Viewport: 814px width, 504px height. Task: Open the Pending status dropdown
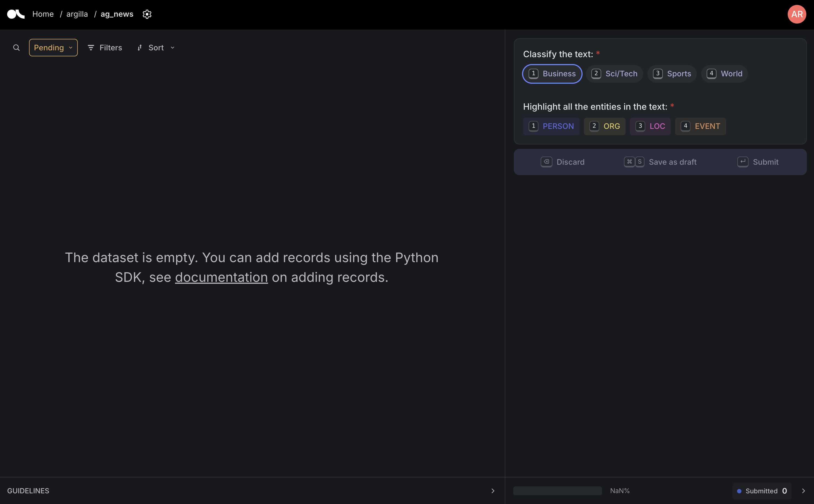point(53,47)
